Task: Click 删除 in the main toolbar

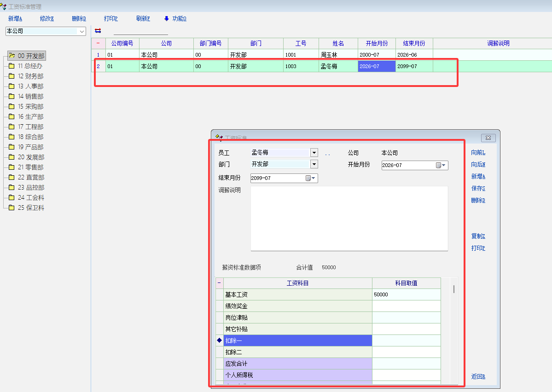Action: tap(79, 19)
